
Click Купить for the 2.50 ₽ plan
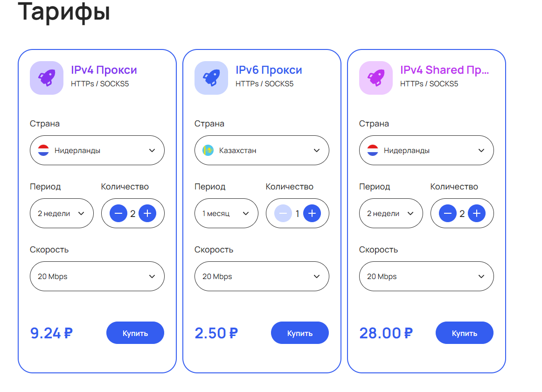(x=300, y=333)
